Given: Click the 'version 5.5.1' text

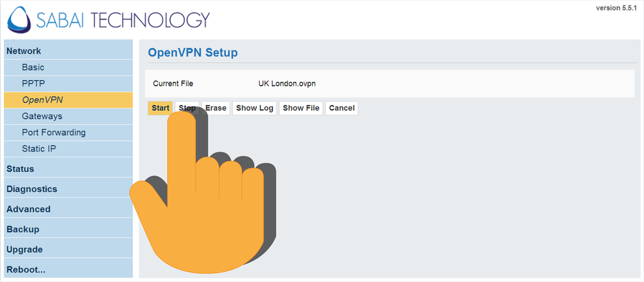Looking at the screenshot, I should pos(616,8).
